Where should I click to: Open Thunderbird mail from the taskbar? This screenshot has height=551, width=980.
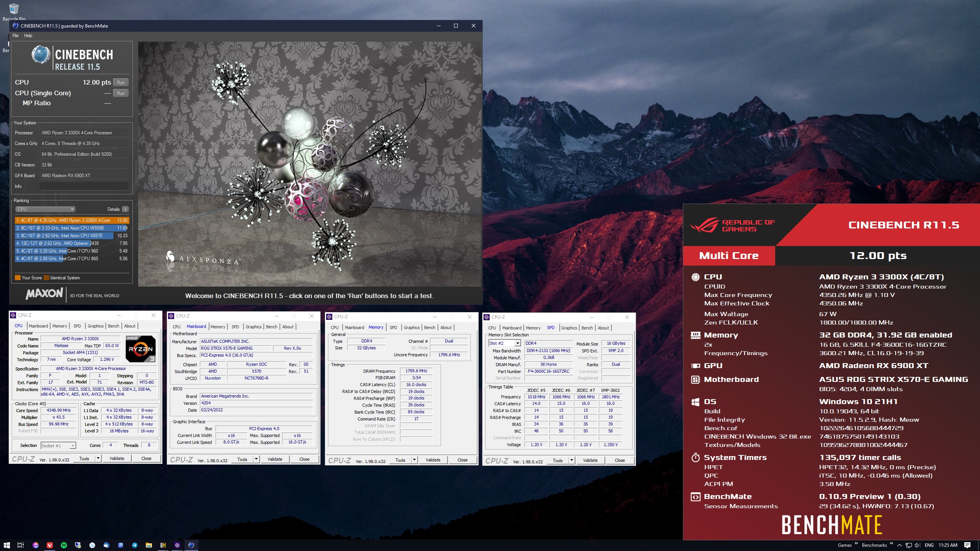pyautogui.click(x=106, y=545)
